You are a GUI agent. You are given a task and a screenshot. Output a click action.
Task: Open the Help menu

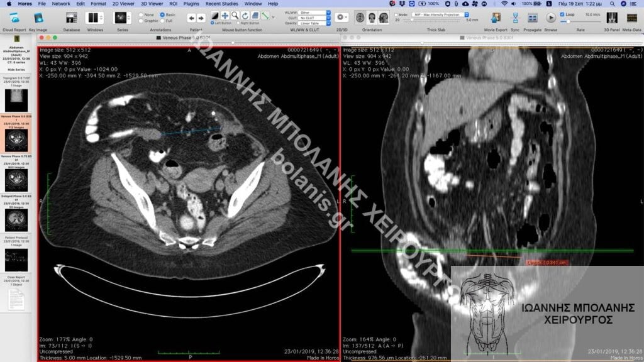tap(273, 4)
